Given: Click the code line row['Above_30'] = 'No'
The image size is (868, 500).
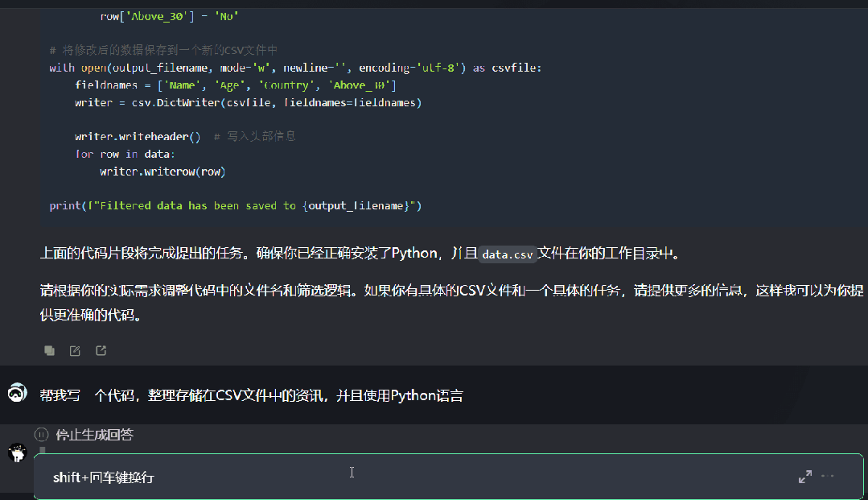Looking at the screenshot, I should coord(169,17).
